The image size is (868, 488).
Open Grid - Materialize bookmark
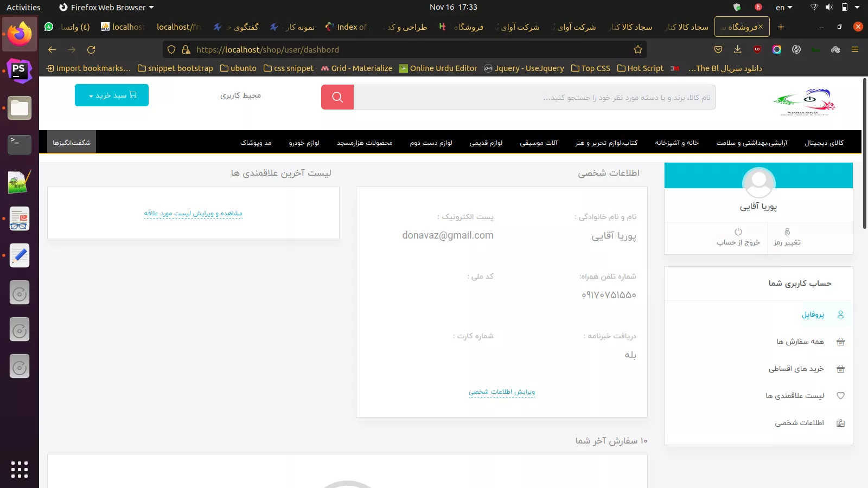pyautogui.click(x=356, y=68)
